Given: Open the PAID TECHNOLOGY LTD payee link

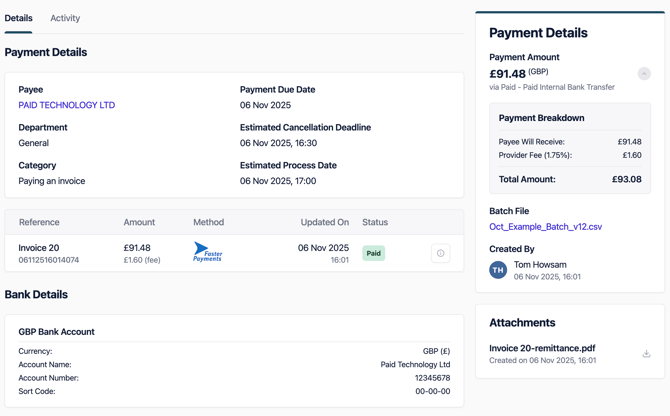Looking at the screenshot, I should [x=66, y=105].
